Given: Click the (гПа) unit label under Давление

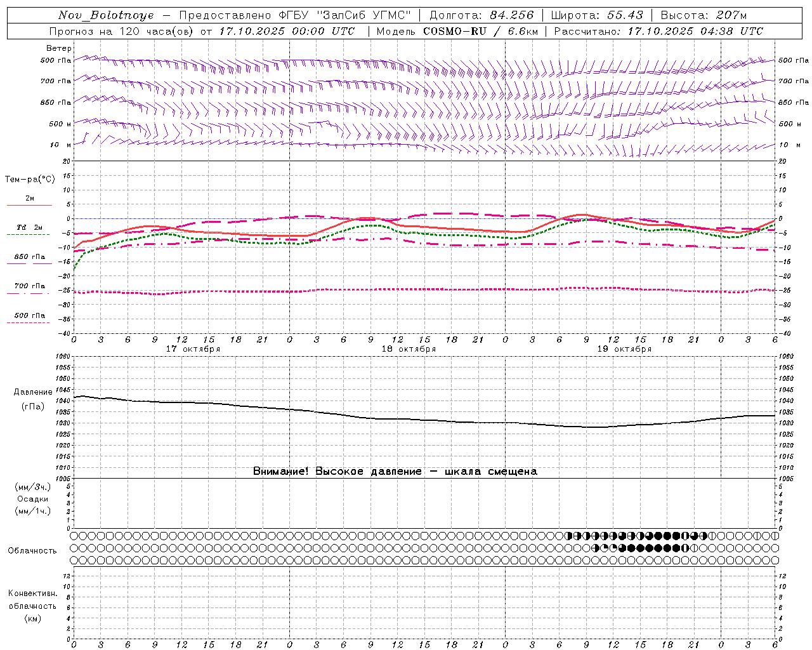Looking at the screenshot, I should (33, 407).
